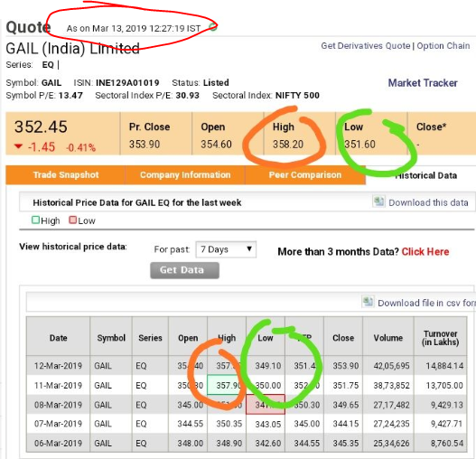Click the volume value 38,73,852
Screen dimensions: 476x459
pos(391,386)
